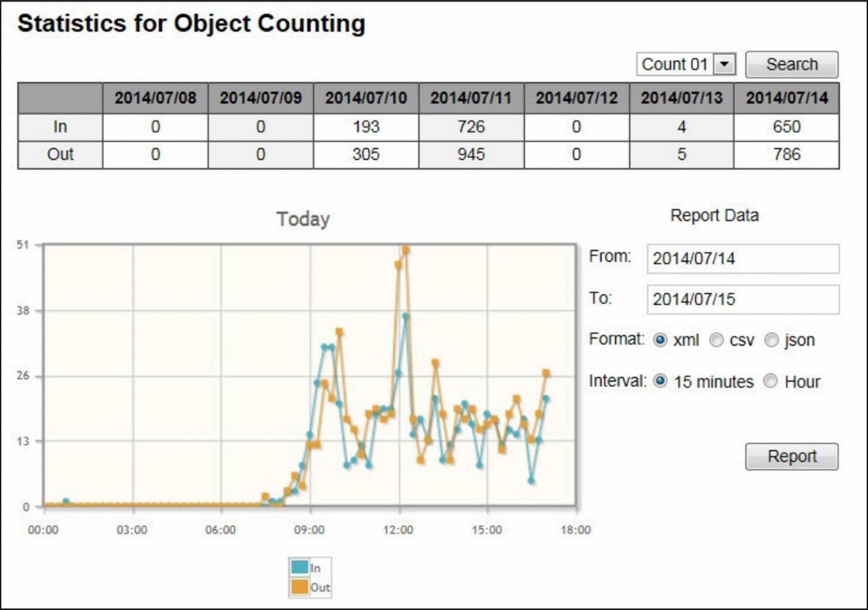This screenshot has width=868, height=610.
Task: Click the From date field
Action: click(x=743, y=259)
